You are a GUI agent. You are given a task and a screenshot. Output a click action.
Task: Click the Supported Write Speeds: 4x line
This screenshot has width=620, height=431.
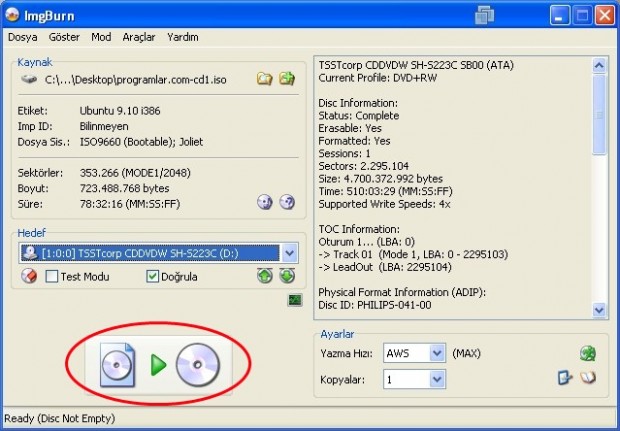384,204
